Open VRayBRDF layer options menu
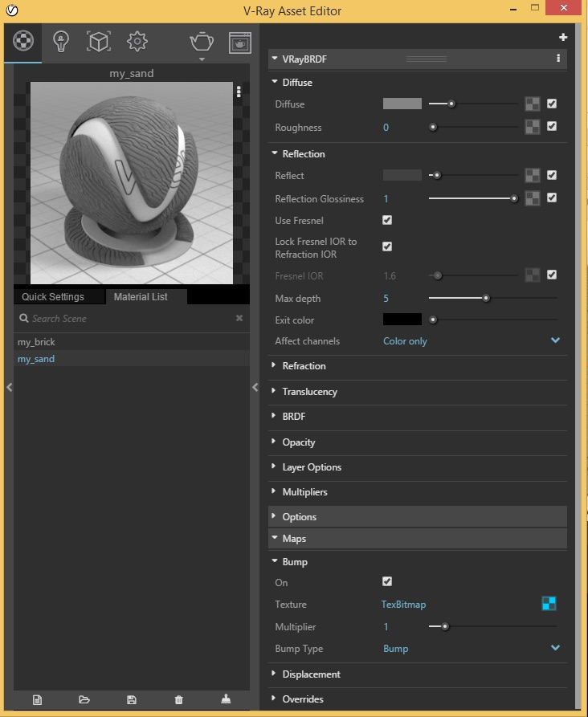The width and height of the screenshot is (588, 717). pyautogui.click(x=557, y=58)
